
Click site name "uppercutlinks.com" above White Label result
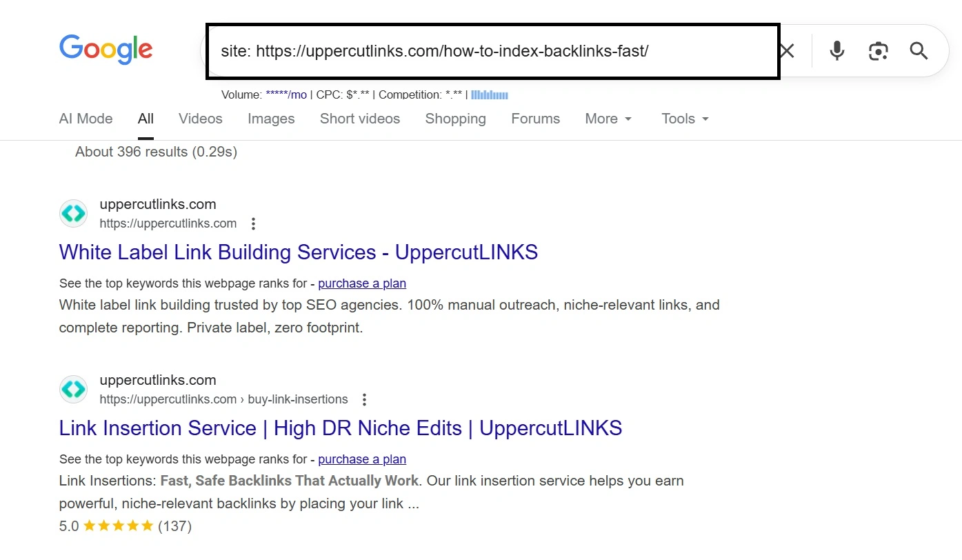pyautogui.click(x=158, y=204)
